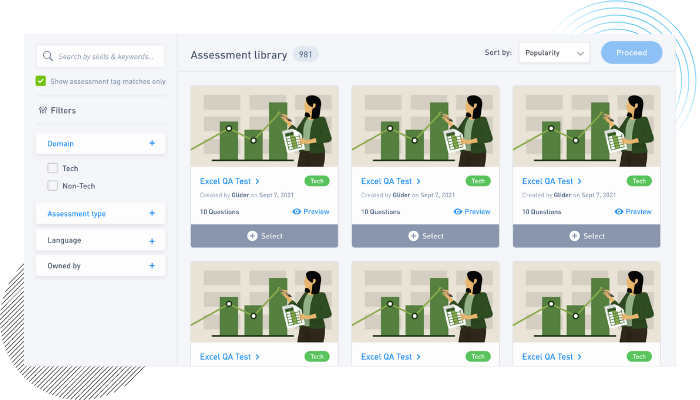Screen dimensions: 700x400
Task: Click the chart thumbnail of bottom-middle card
Action: (425, 302)
